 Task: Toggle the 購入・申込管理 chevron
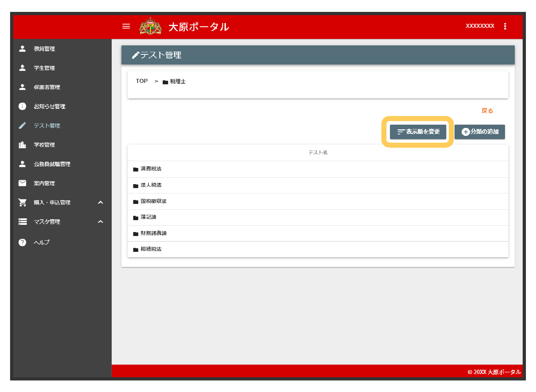[101, 202]
